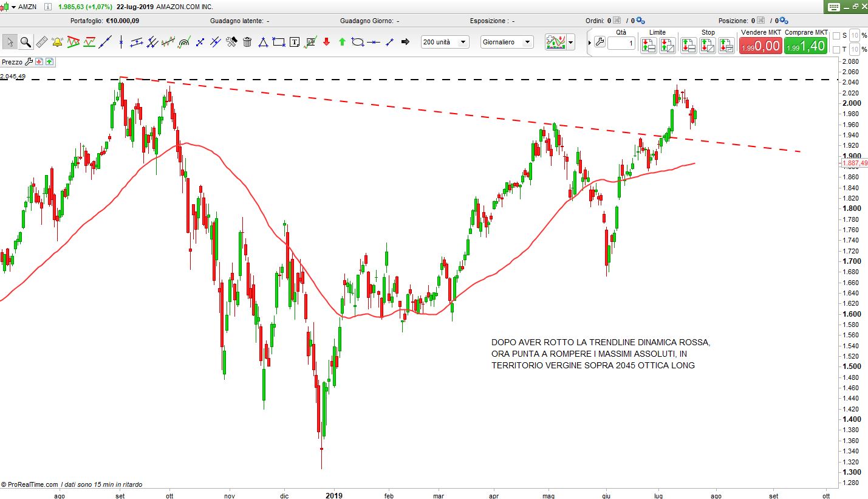Enable the S checkbox
This screenshot has height=499, width=868.
click(836, 35)
